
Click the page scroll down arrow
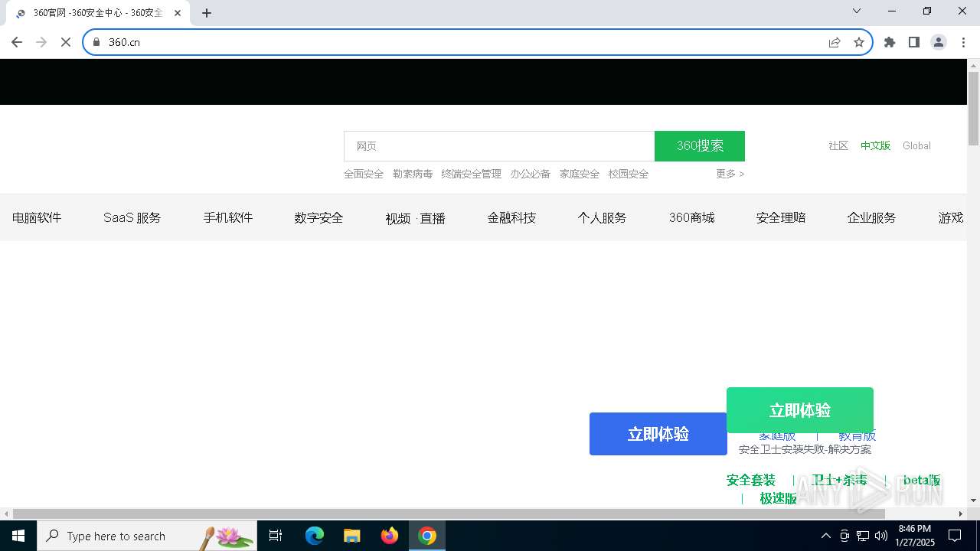(x=973, y=500)
